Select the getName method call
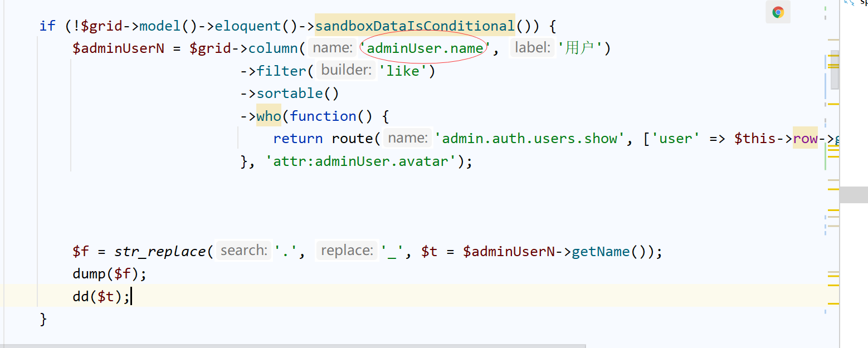868x348 pixels. [600, 251]
